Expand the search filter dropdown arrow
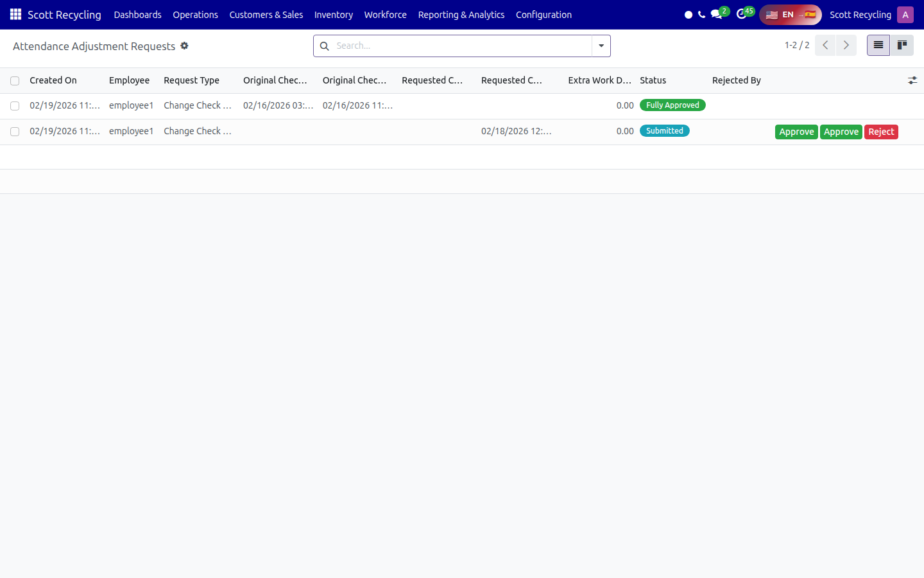Image resolution: width=924 pixels, height=578 pixels. pos(601,46)
